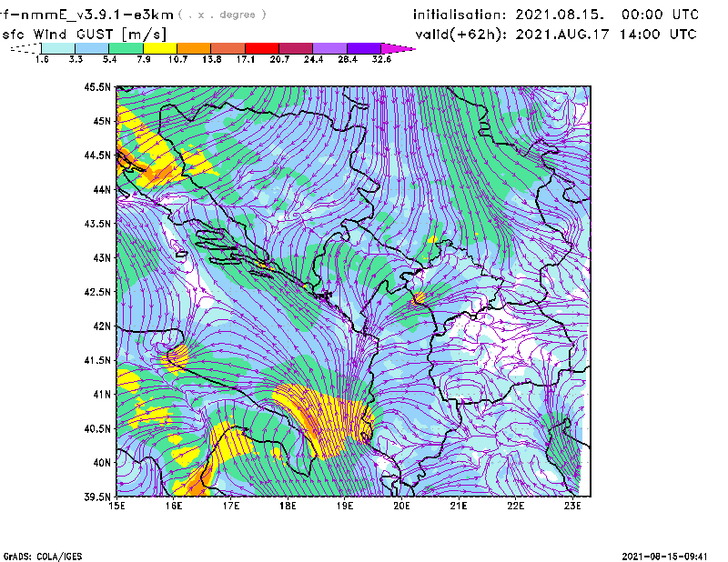Click the legend value 5.4

click(109, 59)
